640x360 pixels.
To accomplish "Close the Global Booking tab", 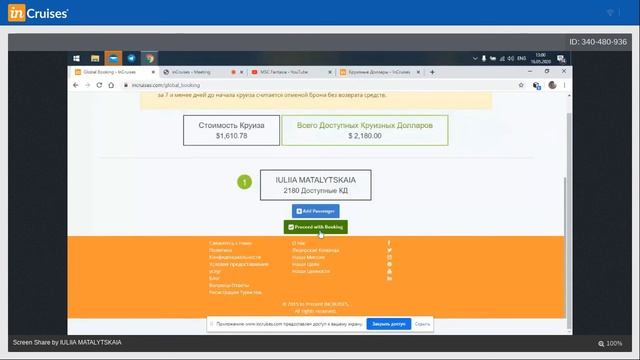I will pos(153,72).
